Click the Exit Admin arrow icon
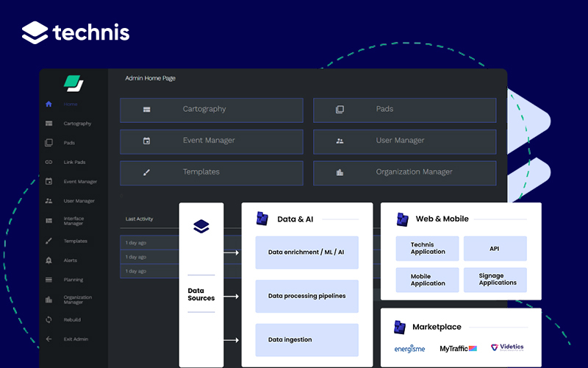The image size is (588, 368). 49,339
